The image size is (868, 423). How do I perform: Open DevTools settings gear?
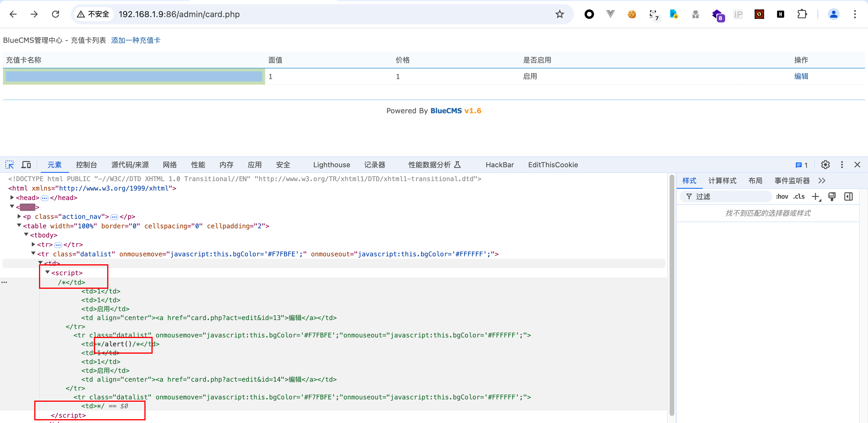click(825, 165)
